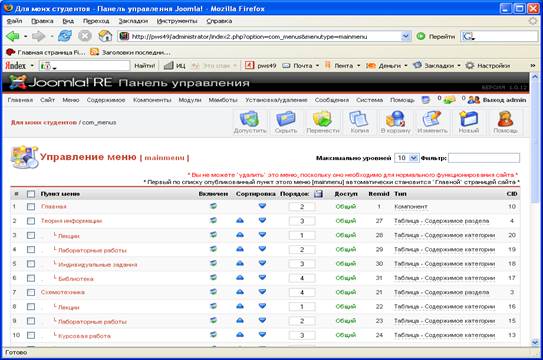Expand the Закладки dropdown in Yandex bar

point(459,66)
